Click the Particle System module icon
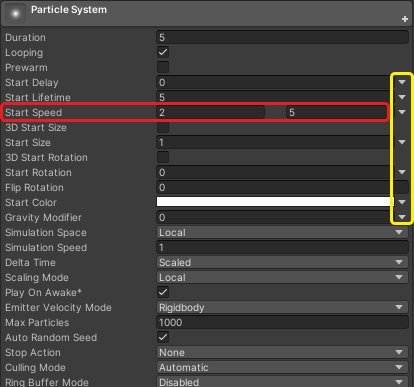Screen dimensions: 414x387 pyautogui.click(x=15, y=13)
